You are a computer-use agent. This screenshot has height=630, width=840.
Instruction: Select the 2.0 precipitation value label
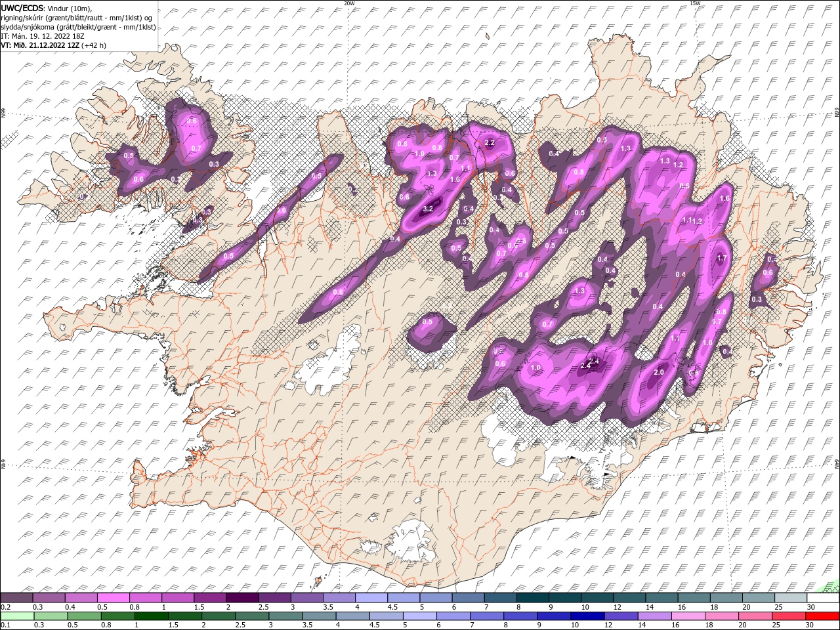(660, 372)
